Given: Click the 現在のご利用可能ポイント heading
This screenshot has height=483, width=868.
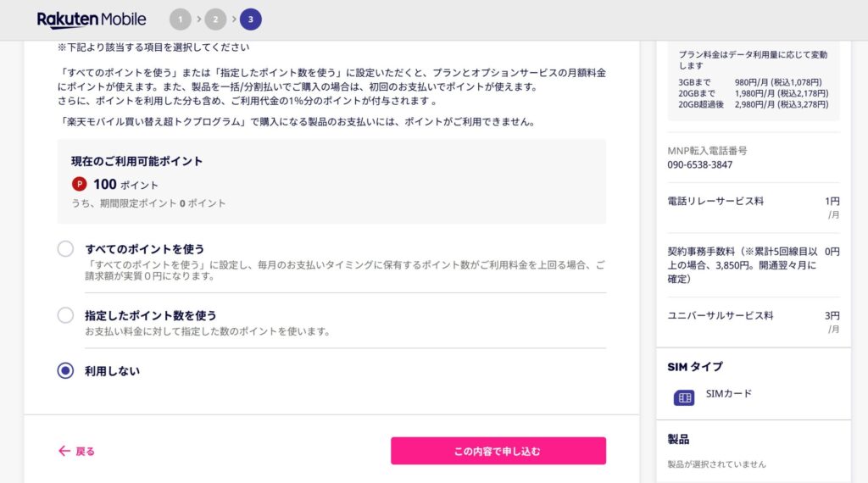Looking at the screenshot, I should tap(137, 161).
